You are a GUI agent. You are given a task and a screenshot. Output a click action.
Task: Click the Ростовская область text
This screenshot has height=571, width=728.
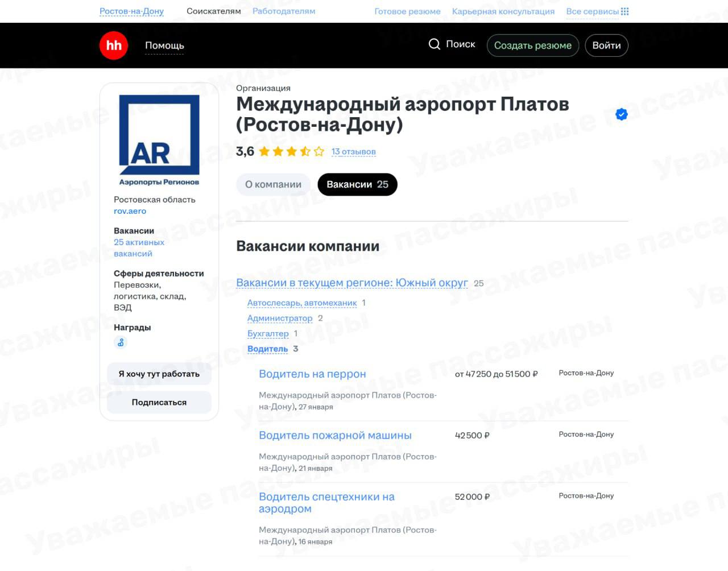click(155, 200)
